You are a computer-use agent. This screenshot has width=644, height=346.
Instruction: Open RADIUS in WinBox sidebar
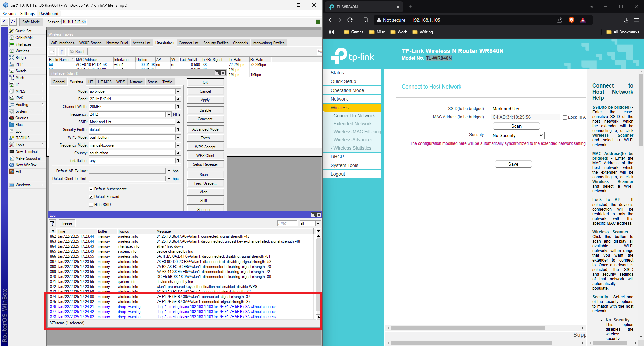pos(22,138)
